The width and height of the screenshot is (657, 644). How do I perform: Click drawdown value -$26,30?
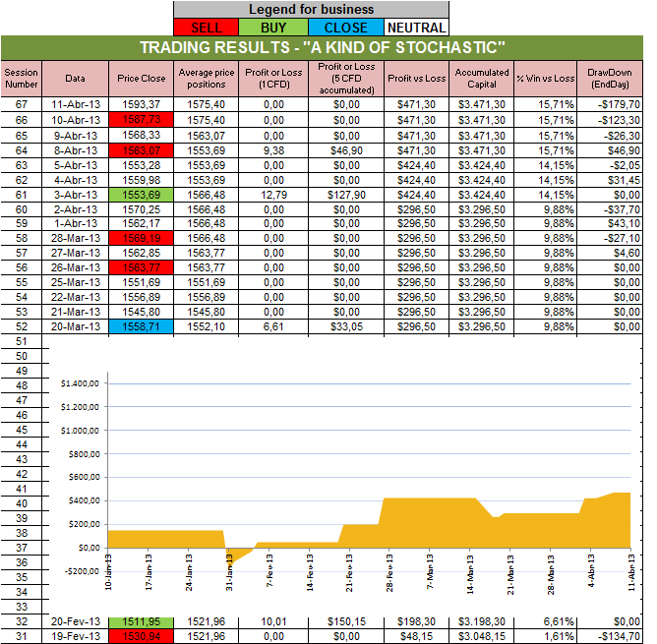point(610,136)
